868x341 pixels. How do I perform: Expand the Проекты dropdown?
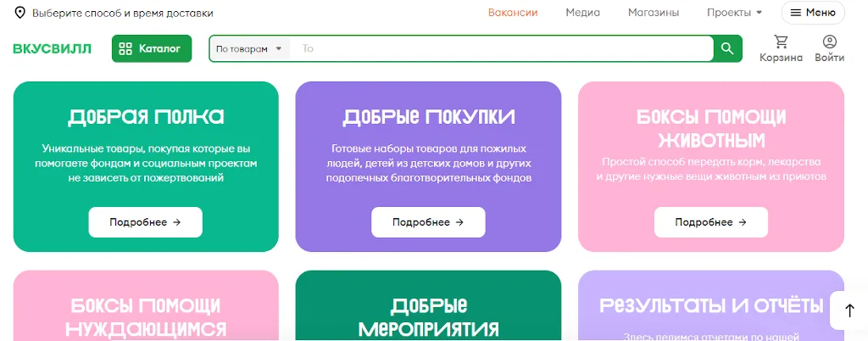coord(734,13)
